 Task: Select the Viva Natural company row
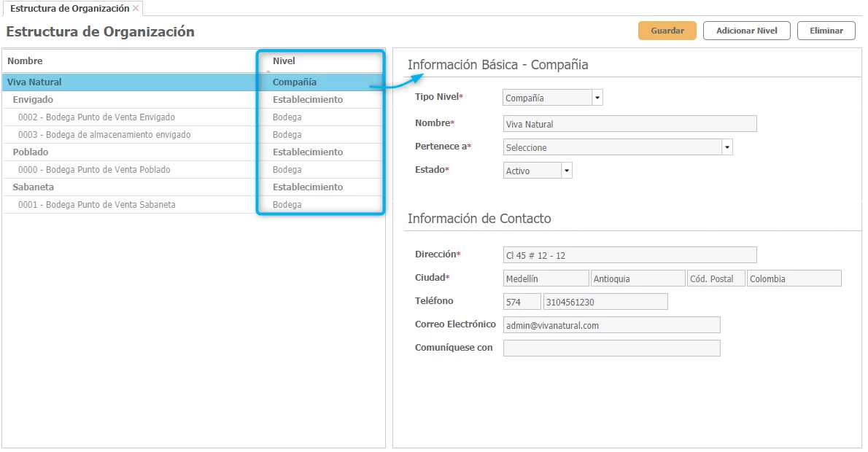[35, 82]
